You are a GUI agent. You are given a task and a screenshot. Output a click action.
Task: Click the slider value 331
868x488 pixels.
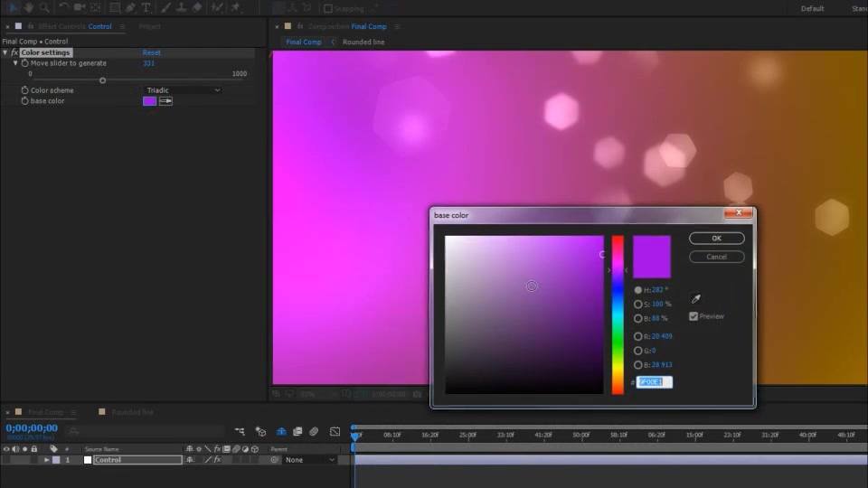(x=148, y=63)
